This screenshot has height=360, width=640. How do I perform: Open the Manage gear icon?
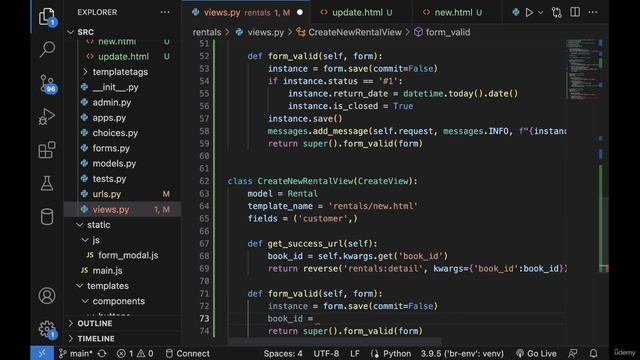click(x=47, y=329)
